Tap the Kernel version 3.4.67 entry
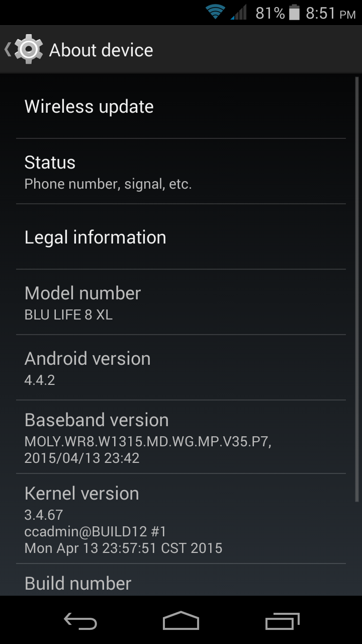 181,519
